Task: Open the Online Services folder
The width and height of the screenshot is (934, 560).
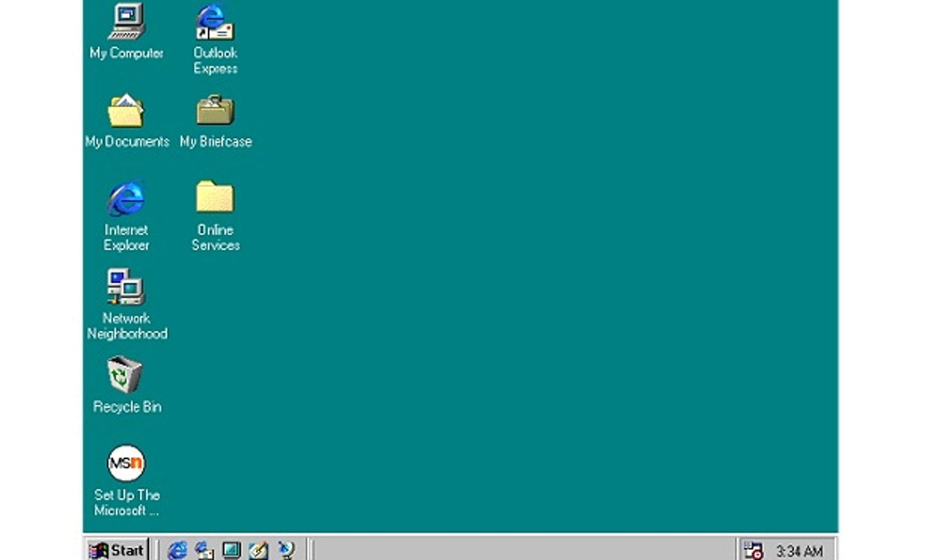Action: [x=214, y=199]
